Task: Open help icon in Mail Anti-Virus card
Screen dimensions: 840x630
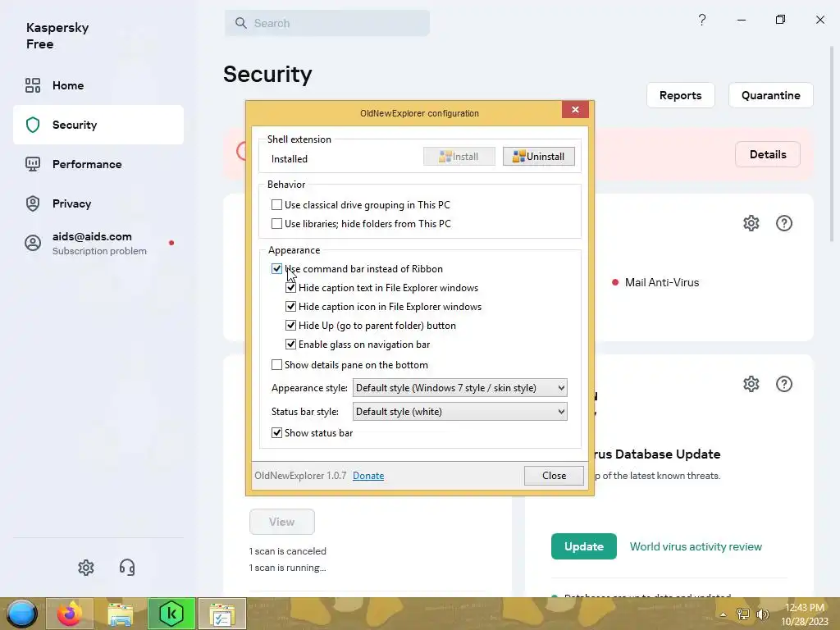Action: coord(784,223)
